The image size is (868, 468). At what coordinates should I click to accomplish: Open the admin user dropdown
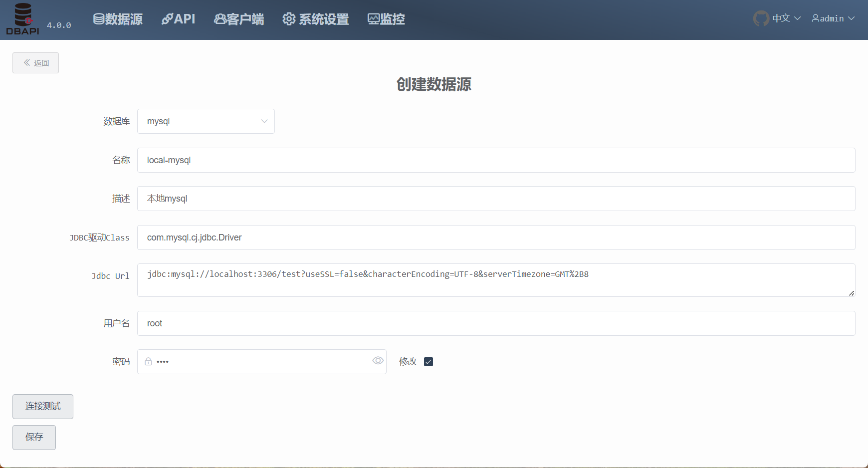pyautogui.click(x=833, y=18)
